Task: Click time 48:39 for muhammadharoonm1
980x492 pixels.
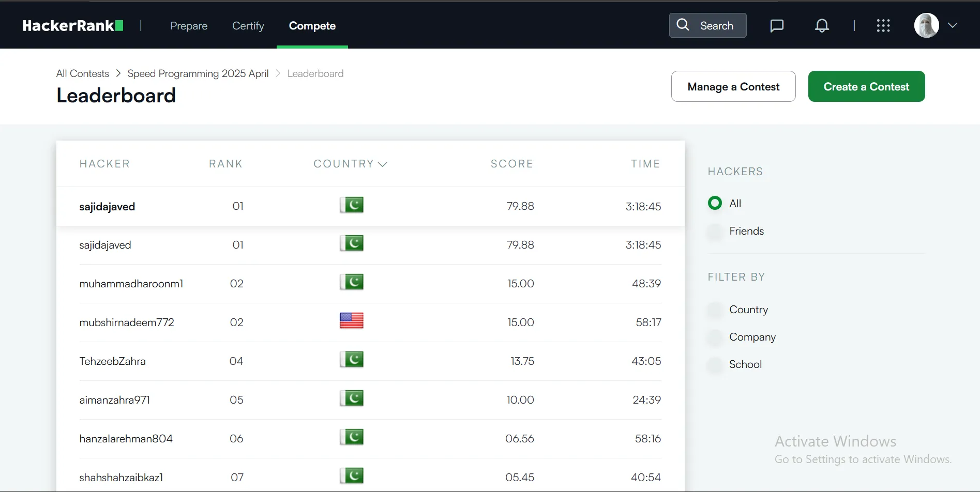Action: (x=646, y=284)
